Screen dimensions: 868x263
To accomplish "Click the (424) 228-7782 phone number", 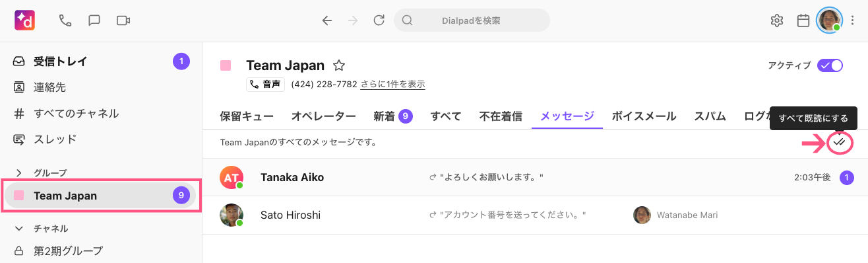I will coord(324,85).
